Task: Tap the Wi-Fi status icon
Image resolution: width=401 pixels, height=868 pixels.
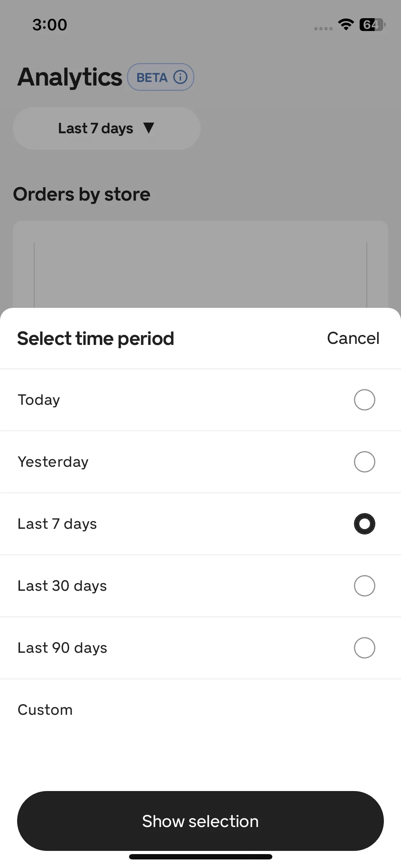Action: (x=346, y=24)
